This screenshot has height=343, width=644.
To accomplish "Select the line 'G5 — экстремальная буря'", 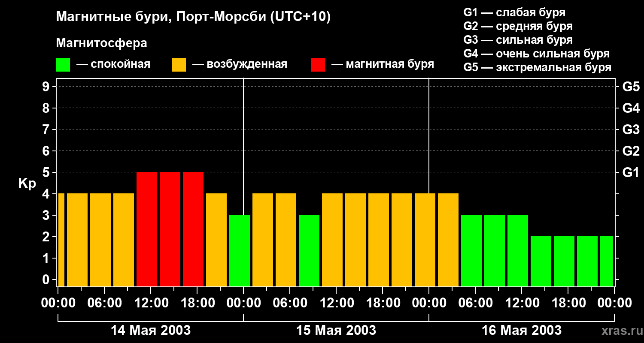I will [x=537, y=67].
